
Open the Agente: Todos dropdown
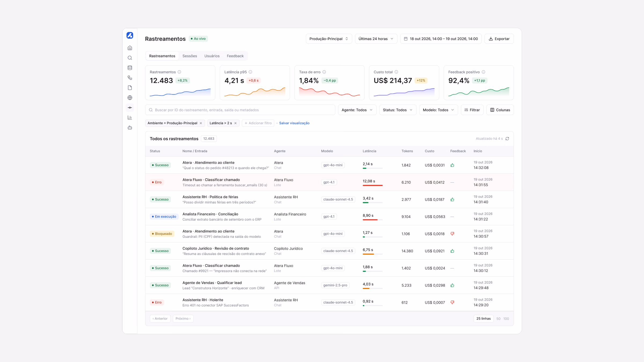(357, 110)
